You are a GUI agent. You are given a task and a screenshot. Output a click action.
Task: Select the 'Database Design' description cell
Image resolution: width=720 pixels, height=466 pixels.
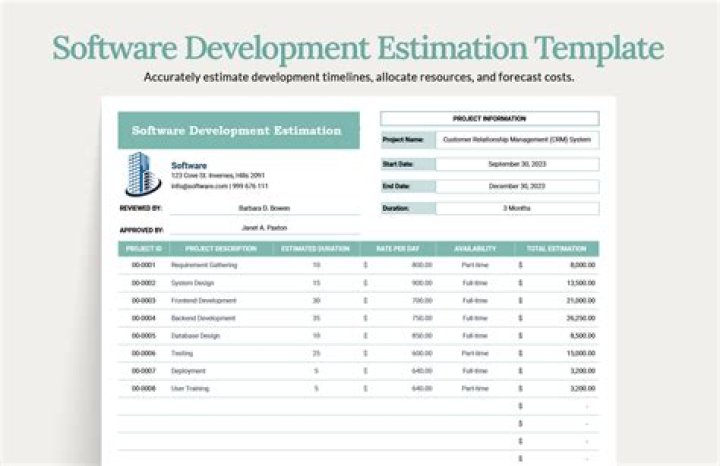196,336
